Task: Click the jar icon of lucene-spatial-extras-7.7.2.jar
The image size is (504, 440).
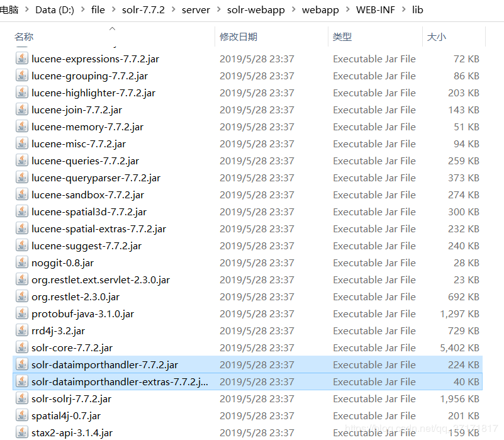Action: coord(22,229)
